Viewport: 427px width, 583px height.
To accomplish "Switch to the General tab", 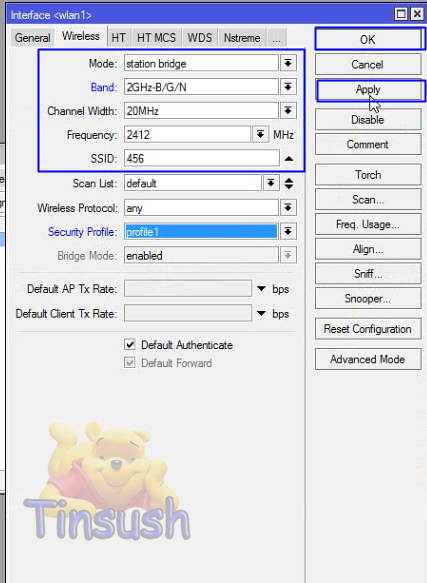I will [x=33, y=38].
